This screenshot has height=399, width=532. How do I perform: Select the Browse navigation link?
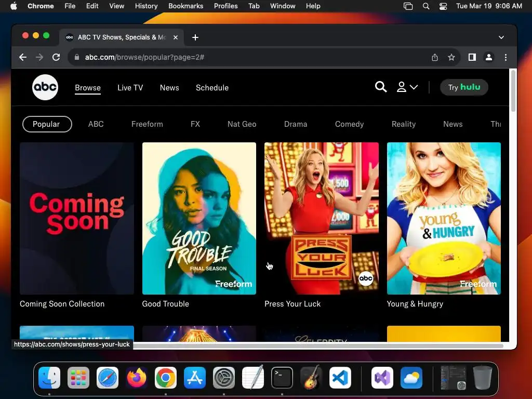[x=88, y=87]
